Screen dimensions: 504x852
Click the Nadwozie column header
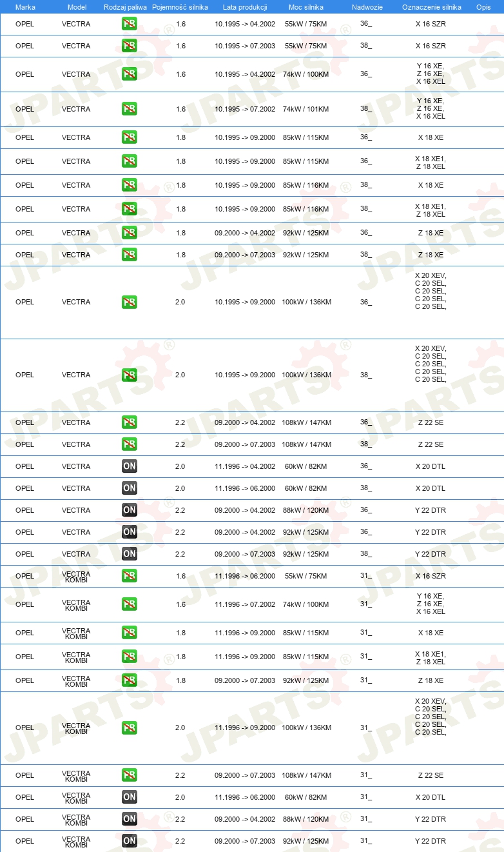(x=367, y=6)
